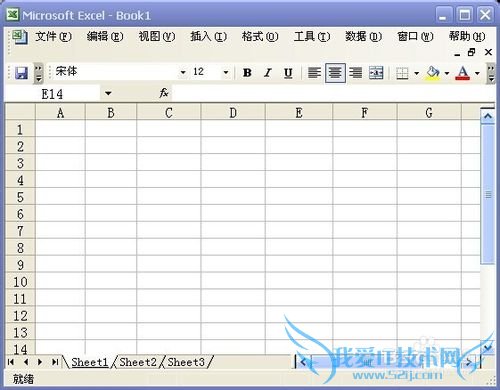The height and width of the screenshot is (390, 500).
Task: Open 数据(D) menu
Action: click(x=363, y=36)
